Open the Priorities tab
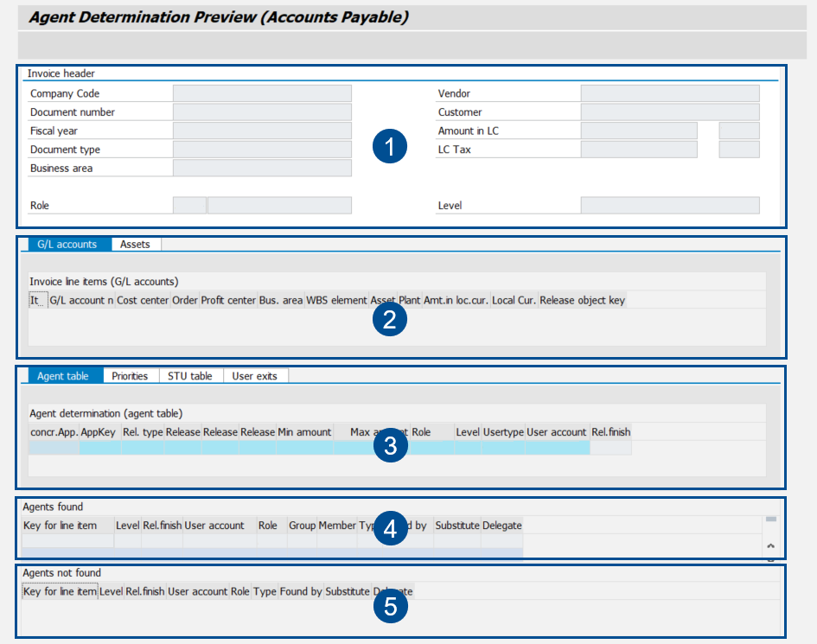817x644 pixels. (130, 376)
